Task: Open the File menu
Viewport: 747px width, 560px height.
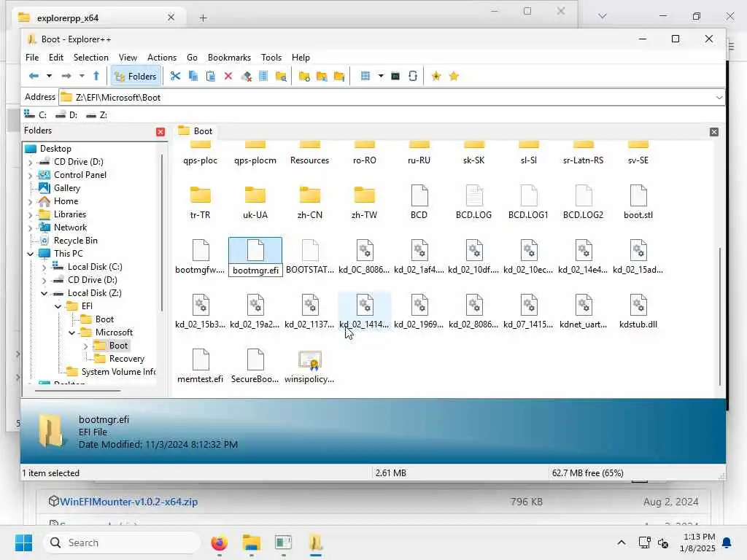Action: tap(32, 57)
